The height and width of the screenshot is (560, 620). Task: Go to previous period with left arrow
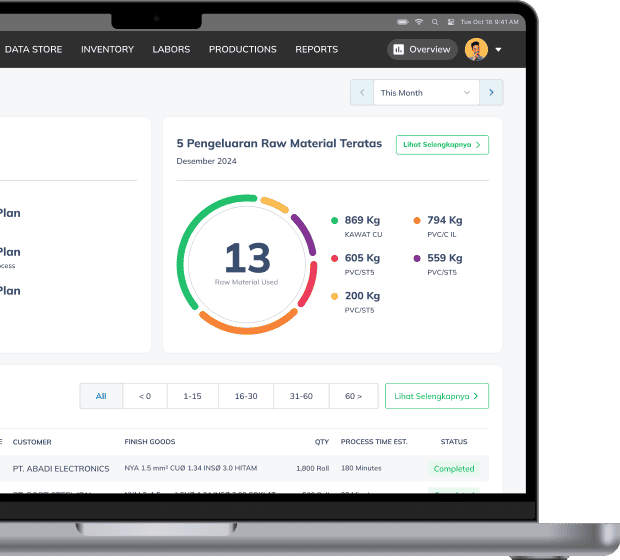click(x=361, y=93)
